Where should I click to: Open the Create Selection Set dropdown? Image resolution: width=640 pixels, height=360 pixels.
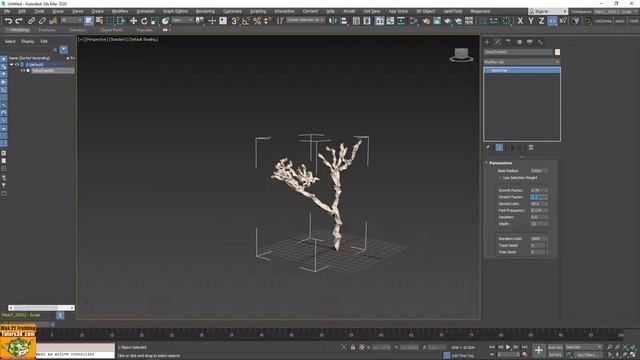point(305,20)
